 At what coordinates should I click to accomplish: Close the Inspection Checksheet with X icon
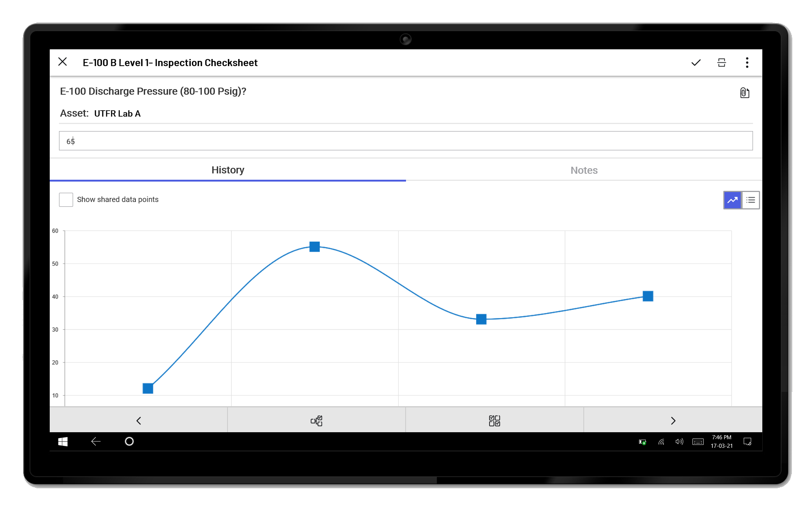(63, 62)
